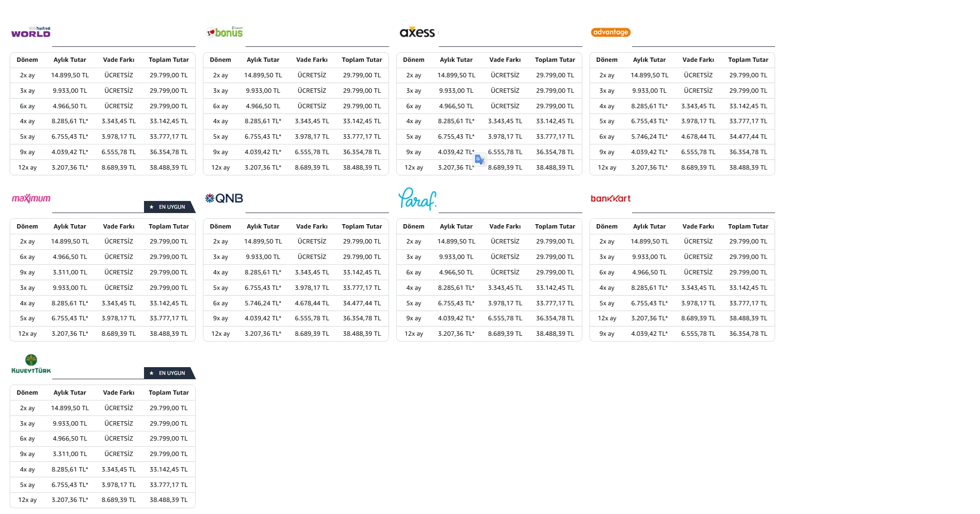Click 6.555,78 TL in the World table
980x514 pixels.
pyautogui.click(x=119, y=152)
